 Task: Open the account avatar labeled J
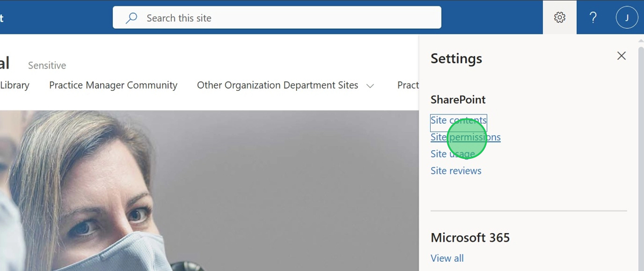(x=627, y=18)
